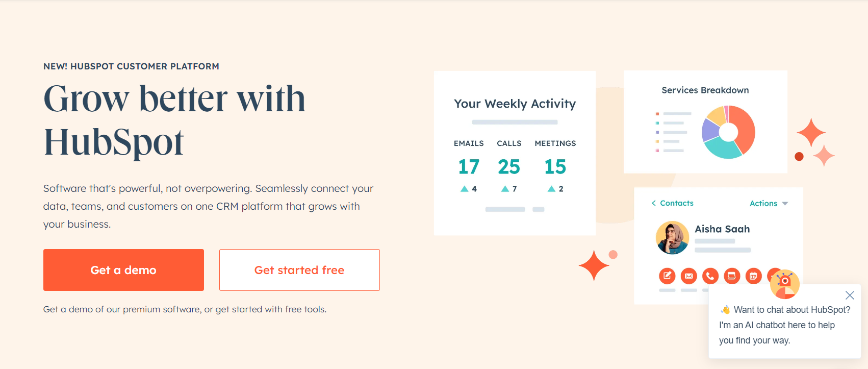Image resolution: width=868 pixels, height=369 pixels.
Task: Open the note editing pencil icon
Action: pyautogui.click(x=667, y=276)
